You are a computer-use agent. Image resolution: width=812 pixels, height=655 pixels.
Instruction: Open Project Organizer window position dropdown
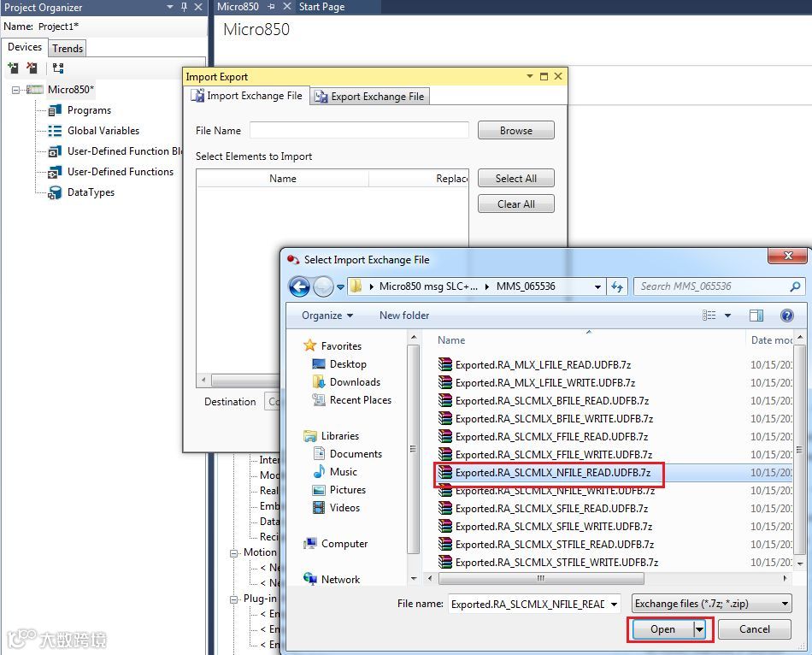point(170,7)
